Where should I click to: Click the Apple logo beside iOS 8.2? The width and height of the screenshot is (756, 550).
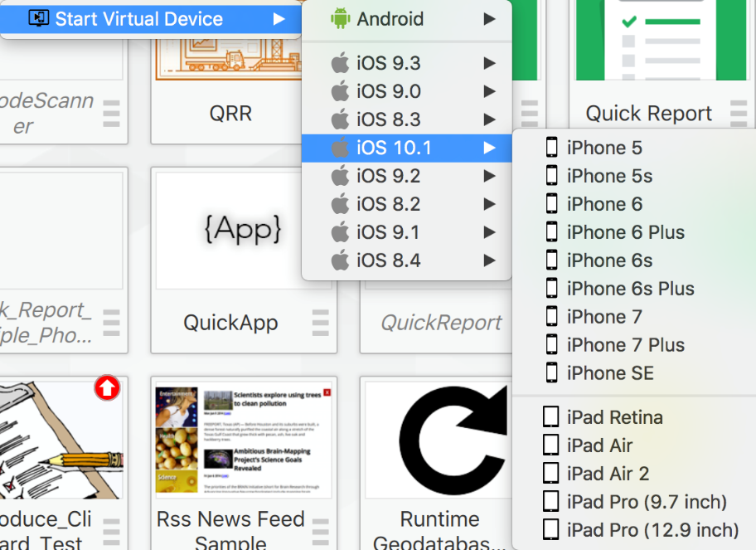[x=341, y=203]
